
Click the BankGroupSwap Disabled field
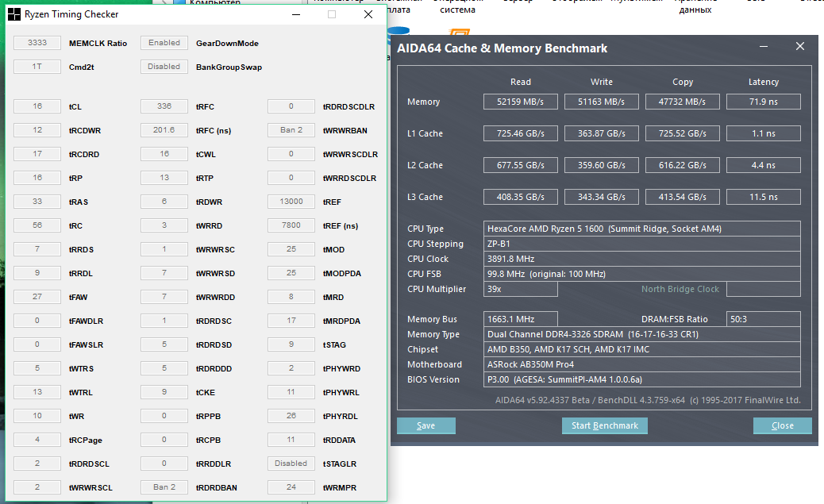tap(164, 67)
